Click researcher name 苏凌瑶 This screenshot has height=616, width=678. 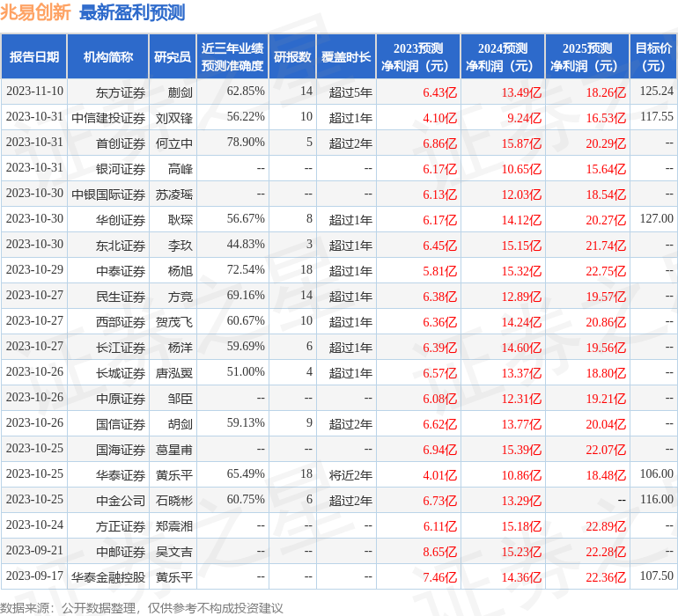[174, 194]
